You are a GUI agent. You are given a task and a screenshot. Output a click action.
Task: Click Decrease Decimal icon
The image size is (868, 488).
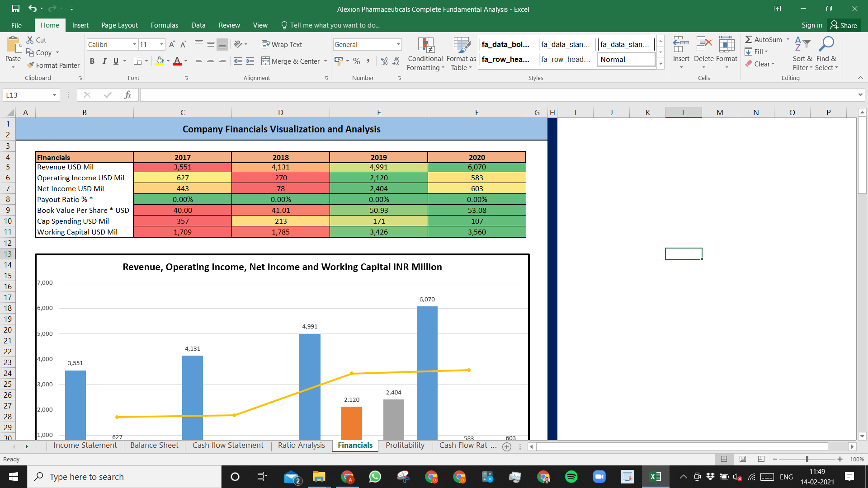click(396, 61)
